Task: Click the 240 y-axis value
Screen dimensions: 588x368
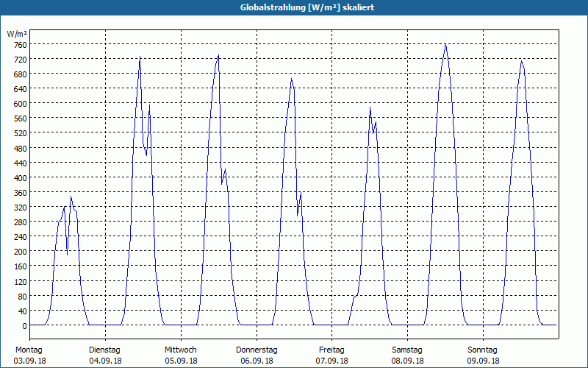Action: tap(20, 237)
